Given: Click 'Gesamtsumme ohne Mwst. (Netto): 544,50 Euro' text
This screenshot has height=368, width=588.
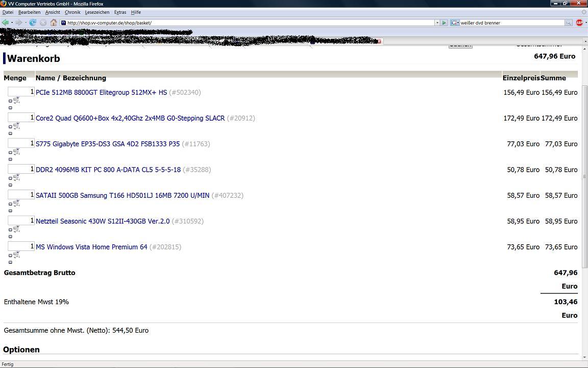Looking at the screenshot, I should pos(76,331).
